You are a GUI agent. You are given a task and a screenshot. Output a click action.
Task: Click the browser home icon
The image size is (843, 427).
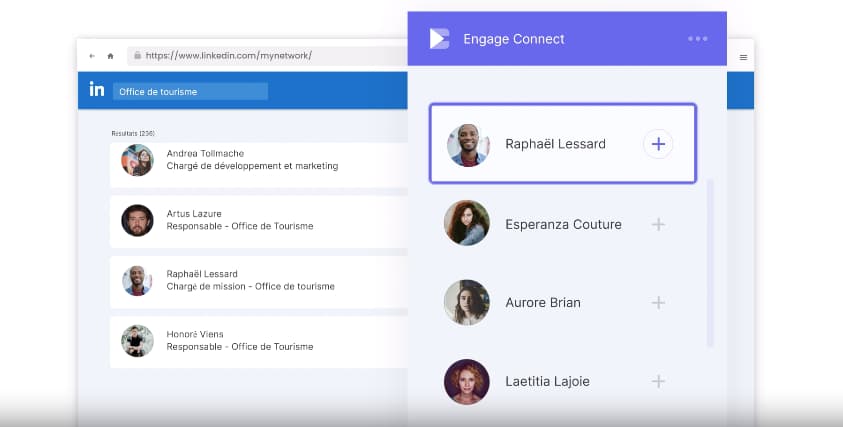[x=110, y=56]
